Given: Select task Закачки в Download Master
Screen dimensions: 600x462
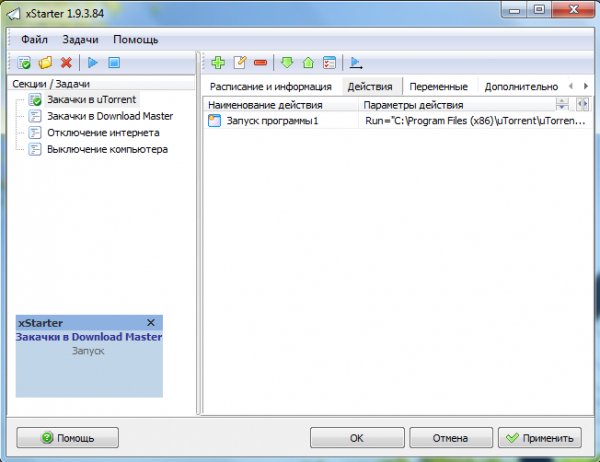Looking at the screenshot, I should point(110,116).
